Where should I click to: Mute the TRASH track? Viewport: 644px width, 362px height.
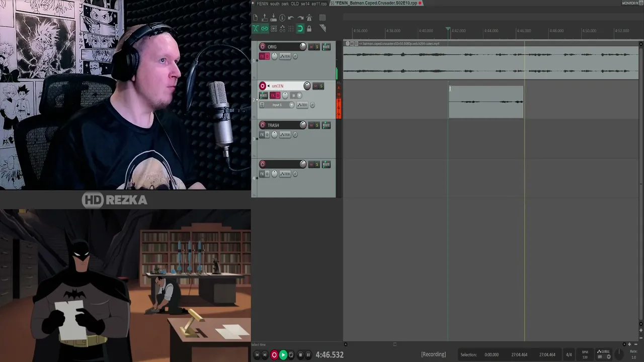[311, 125]
